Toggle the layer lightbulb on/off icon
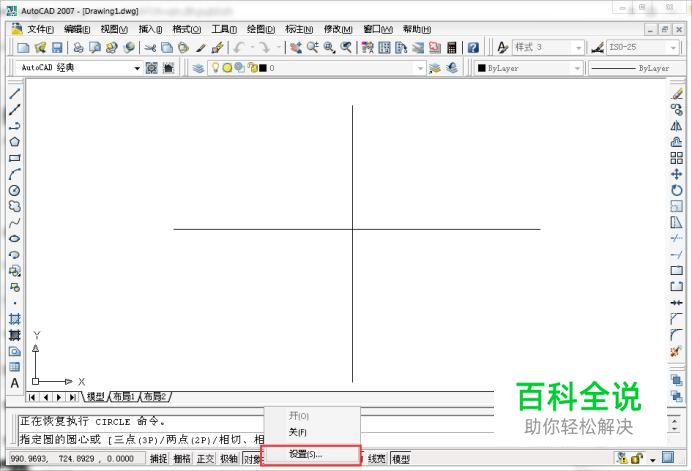 (215, 68)
